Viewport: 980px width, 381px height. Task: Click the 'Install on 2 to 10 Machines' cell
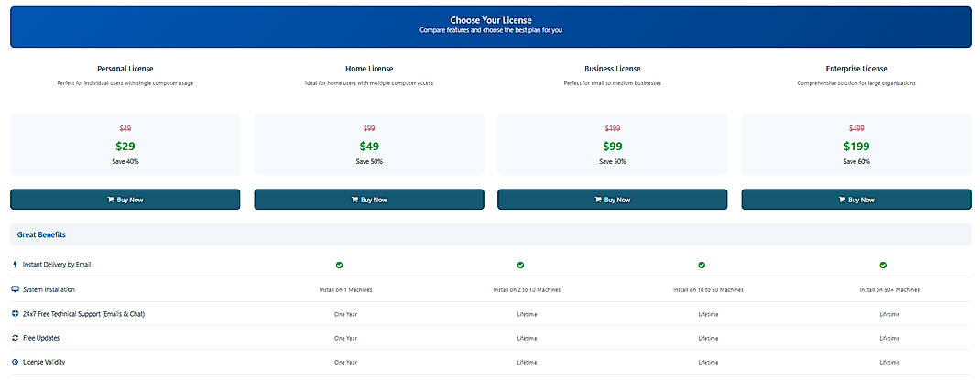coord(527,290)
